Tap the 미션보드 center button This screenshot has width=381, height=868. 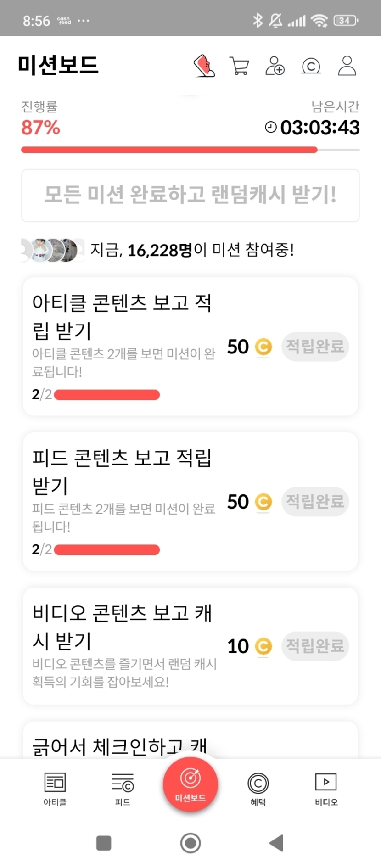pyautogui.click(x=190, y=784)
